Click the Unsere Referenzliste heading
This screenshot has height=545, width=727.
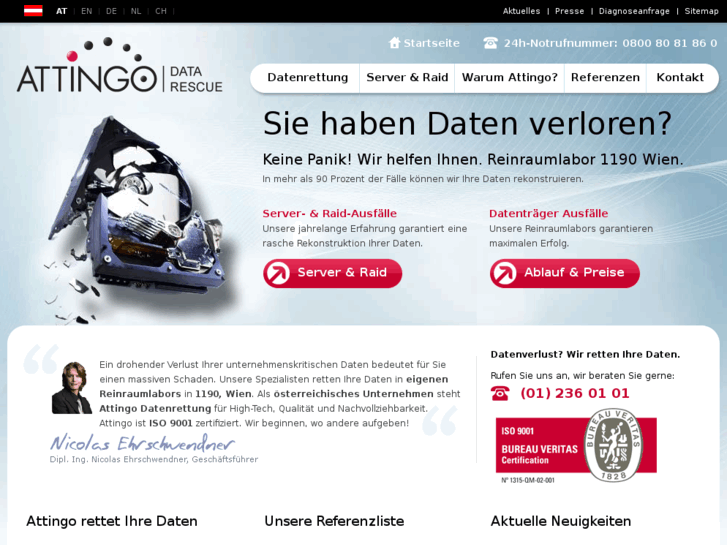pos(334,521)
